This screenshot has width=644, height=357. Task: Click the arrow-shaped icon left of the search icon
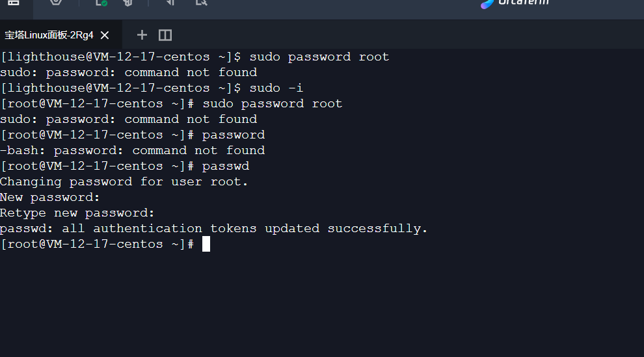pos(170,3)
